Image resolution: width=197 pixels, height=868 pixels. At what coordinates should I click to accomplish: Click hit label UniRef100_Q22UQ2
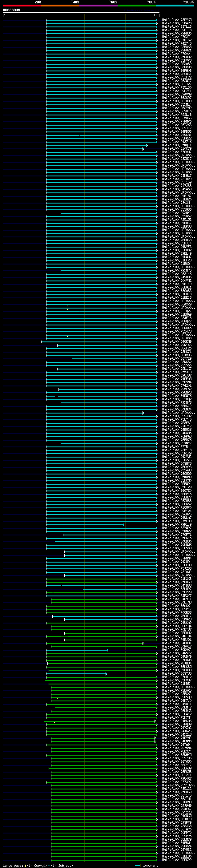(x=177, y=399)
